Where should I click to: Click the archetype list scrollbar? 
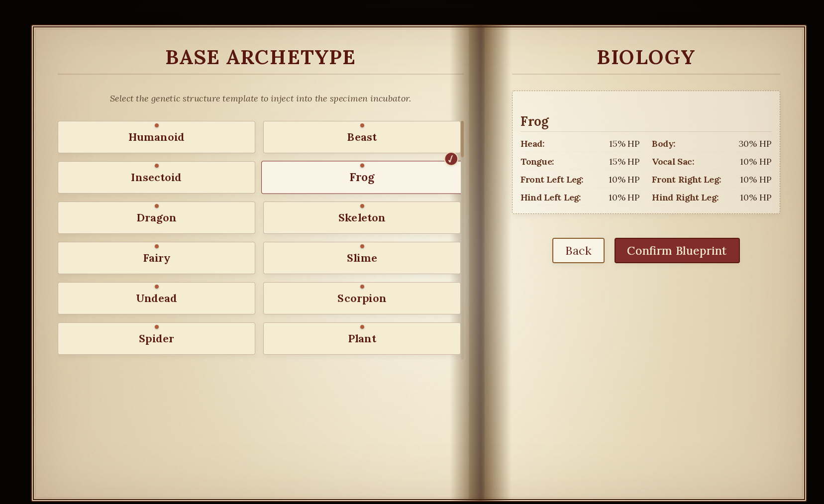point(462,139)
